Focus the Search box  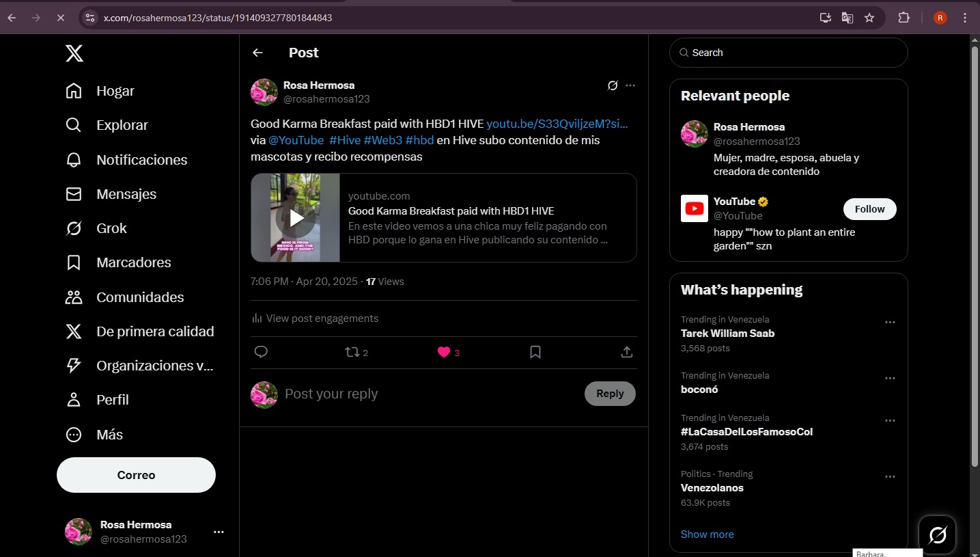[789, 53]
